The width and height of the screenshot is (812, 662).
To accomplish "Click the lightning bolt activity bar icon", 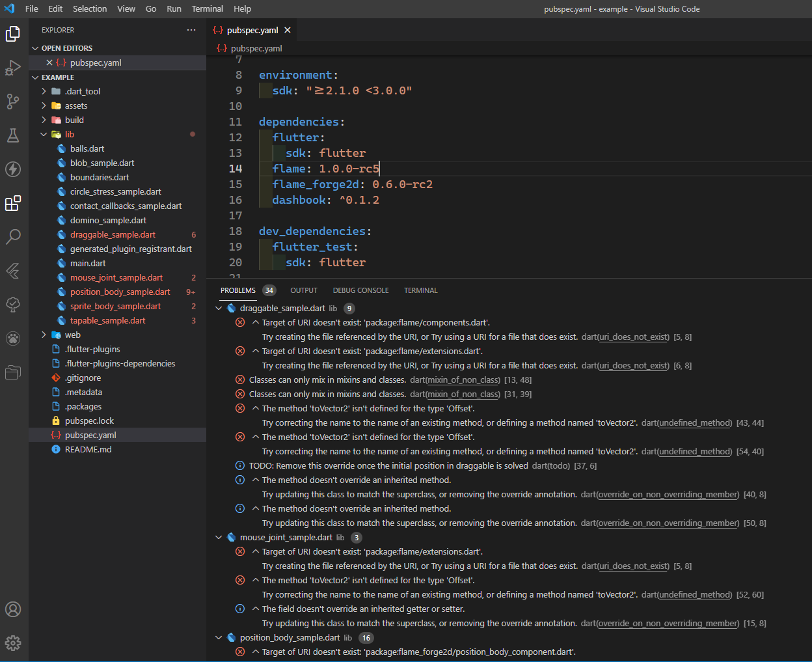I will pyautogui.click(x=13, y=169).
